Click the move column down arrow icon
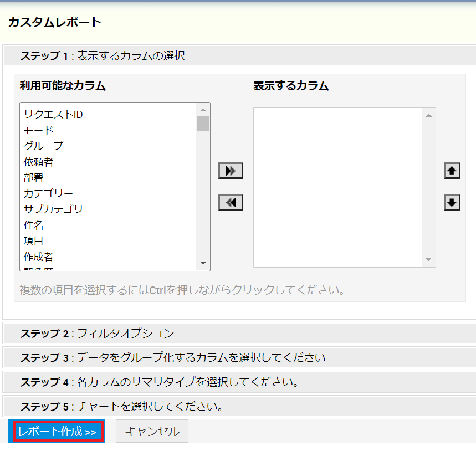 452,203
